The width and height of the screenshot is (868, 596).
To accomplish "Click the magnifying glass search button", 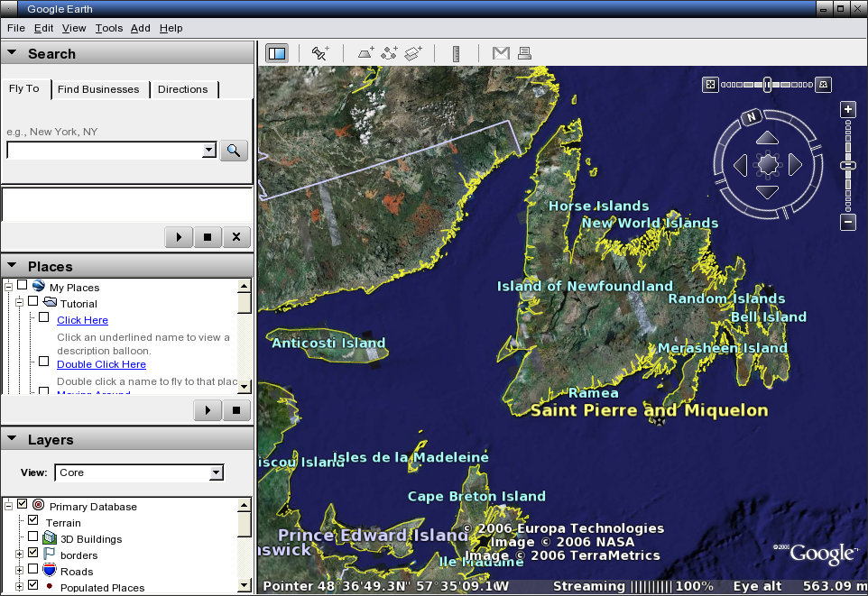I will [x=234, y=151].
